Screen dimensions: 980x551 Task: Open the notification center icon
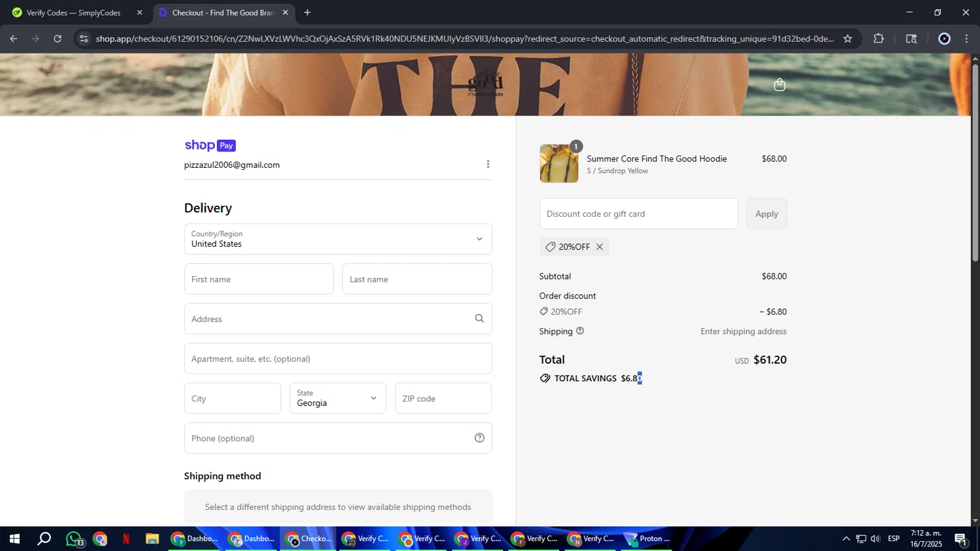961,539
